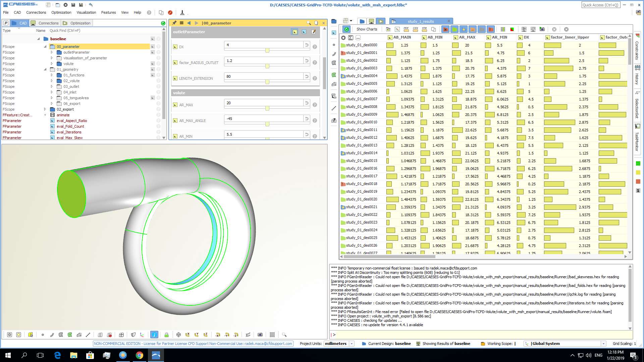Screen dimensions: 644x362
Task: Refresh the study results table
Action: [347, 29]
